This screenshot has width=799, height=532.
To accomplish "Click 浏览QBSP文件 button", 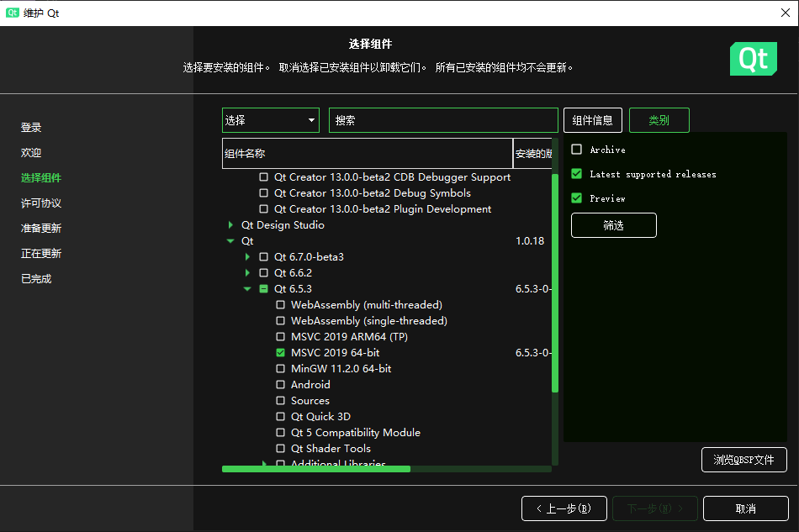I will point(744,460).
